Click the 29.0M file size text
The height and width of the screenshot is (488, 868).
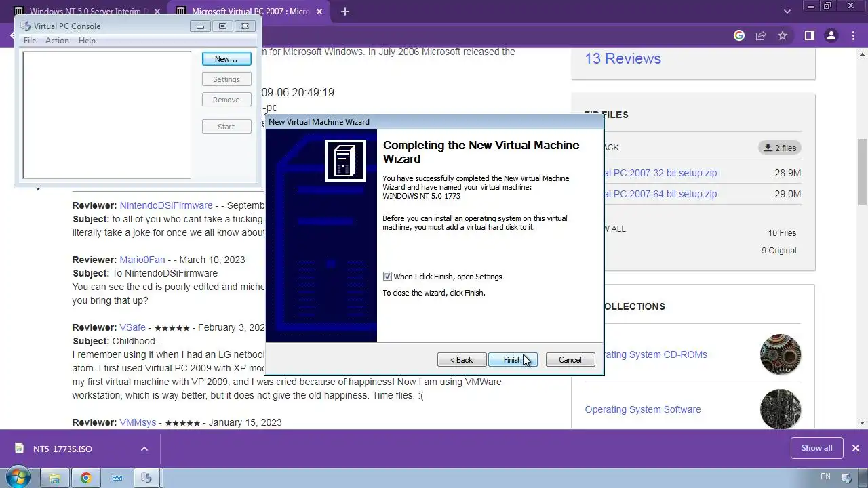tap(788, 194)
